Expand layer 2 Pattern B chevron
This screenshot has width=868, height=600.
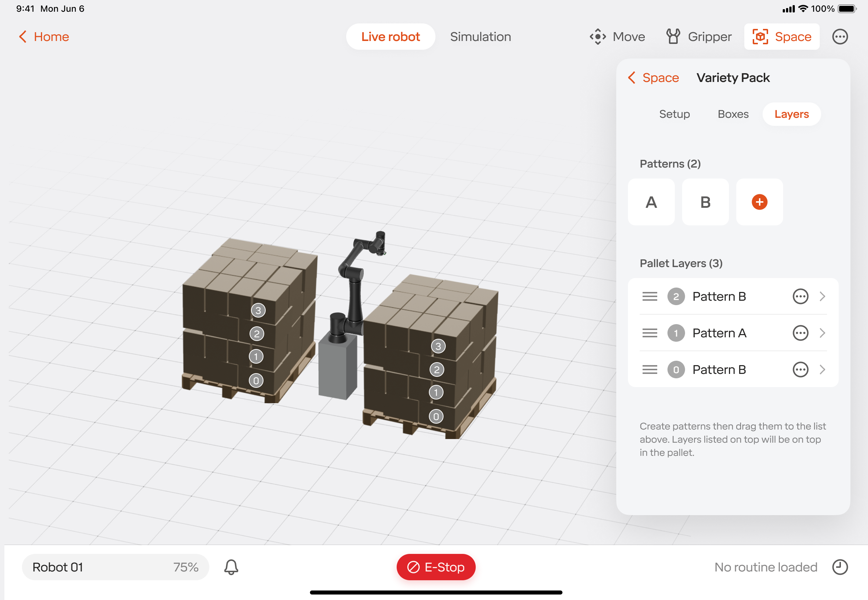(822, 296)
